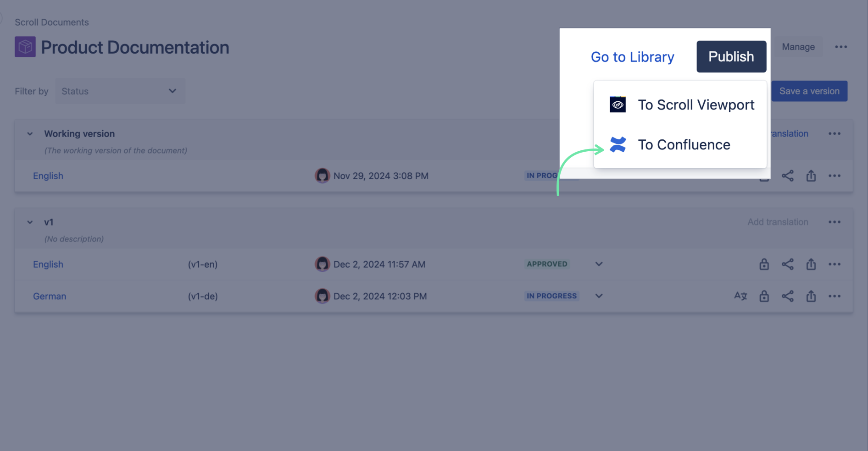Click the Publish button
Viewport: 868px width, 451px height.
pos(731,56)
